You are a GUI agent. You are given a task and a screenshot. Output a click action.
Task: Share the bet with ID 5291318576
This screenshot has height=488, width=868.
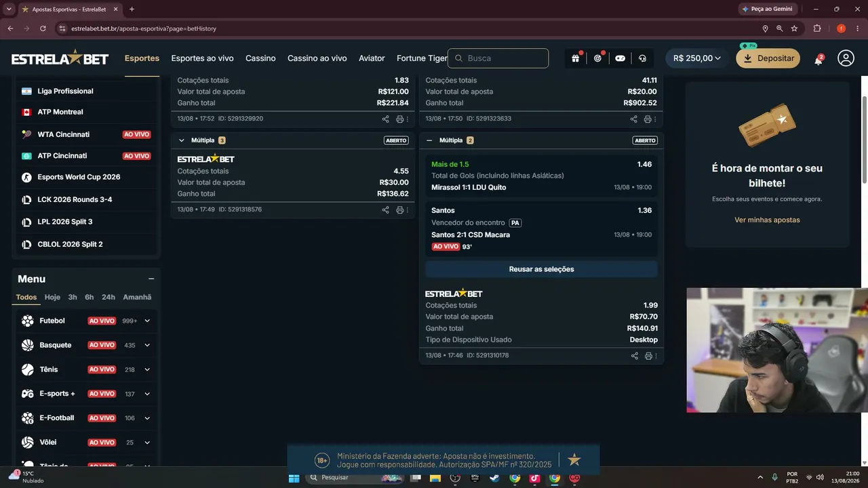pos(385,209)
